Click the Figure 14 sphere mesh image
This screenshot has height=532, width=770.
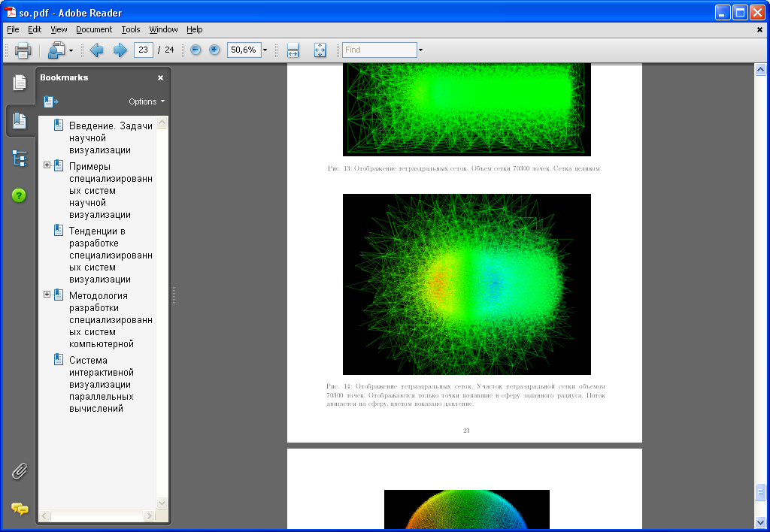pos(466,284)
